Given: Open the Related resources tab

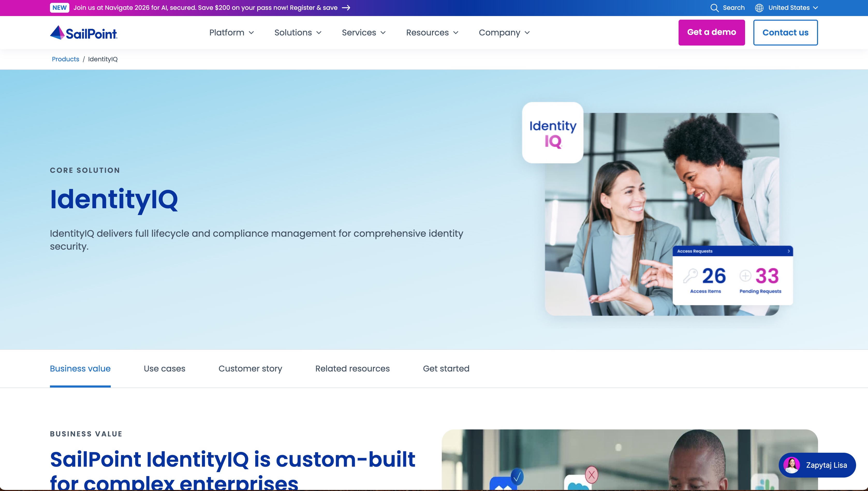Looking at the screenshot, I should (x=352, y=369).
